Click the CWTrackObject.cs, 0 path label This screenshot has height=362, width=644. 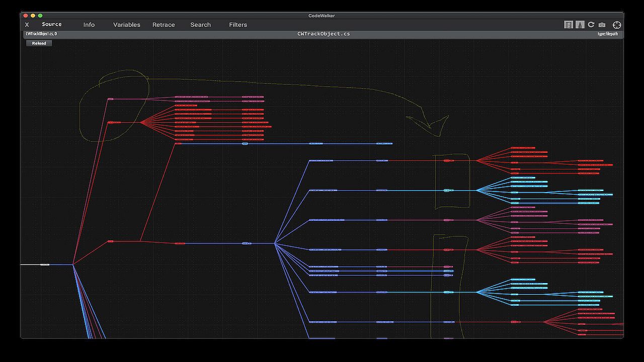click(41, 34)
